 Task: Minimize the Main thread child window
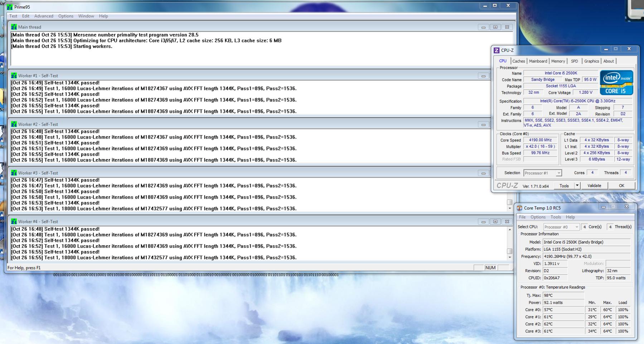tap(483, 27)
